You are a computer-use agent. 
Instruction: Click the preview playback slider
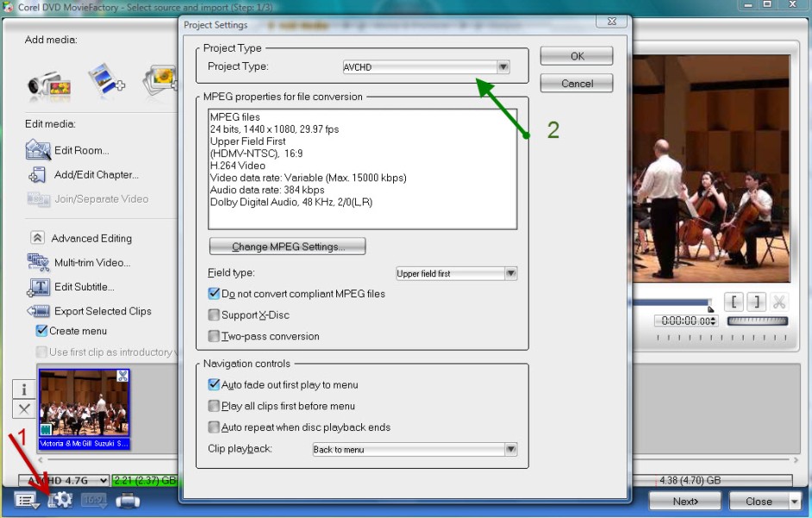(x=671, y=303)
